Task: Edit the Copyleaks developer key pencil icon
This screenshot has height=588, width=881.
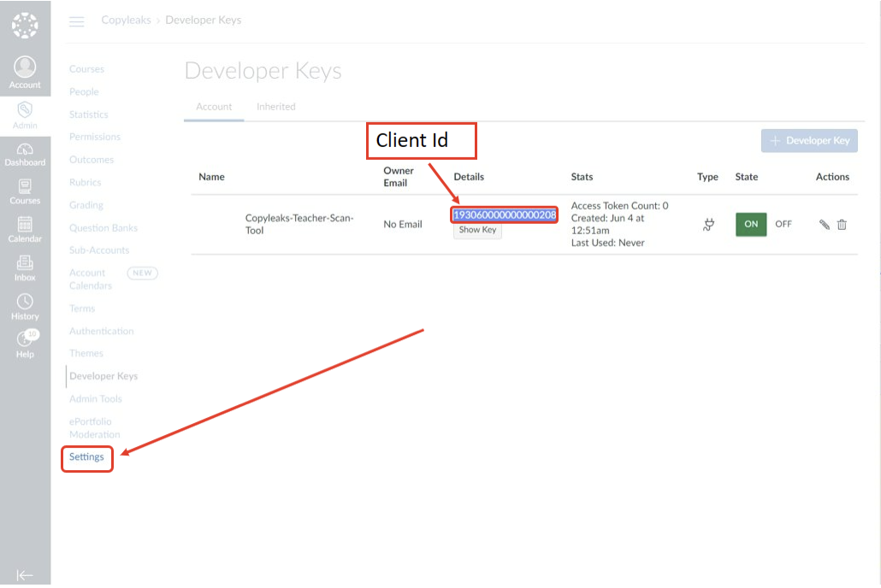Action: pos(825,225)
